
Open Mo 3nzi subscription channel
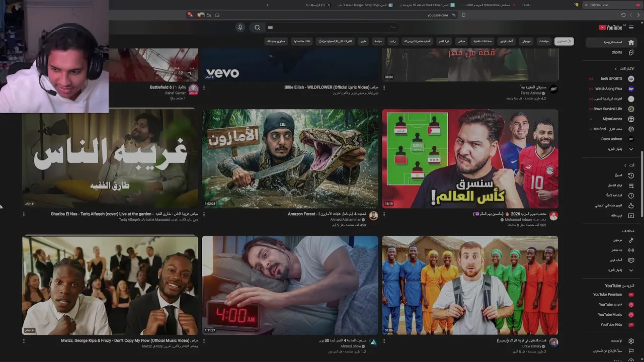click(x=611, y=129)
